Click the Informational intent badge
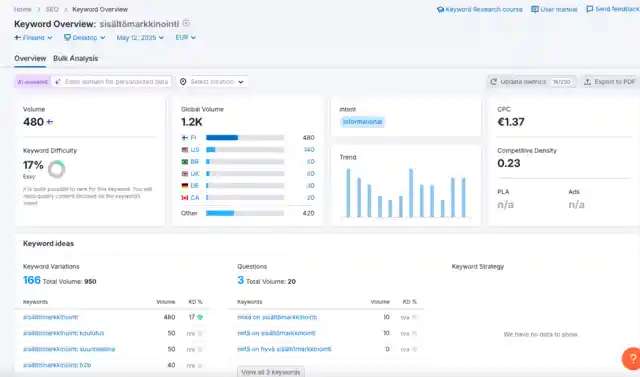Image resolution: width=640 pixels, height=377 pixels. point(362,122)
